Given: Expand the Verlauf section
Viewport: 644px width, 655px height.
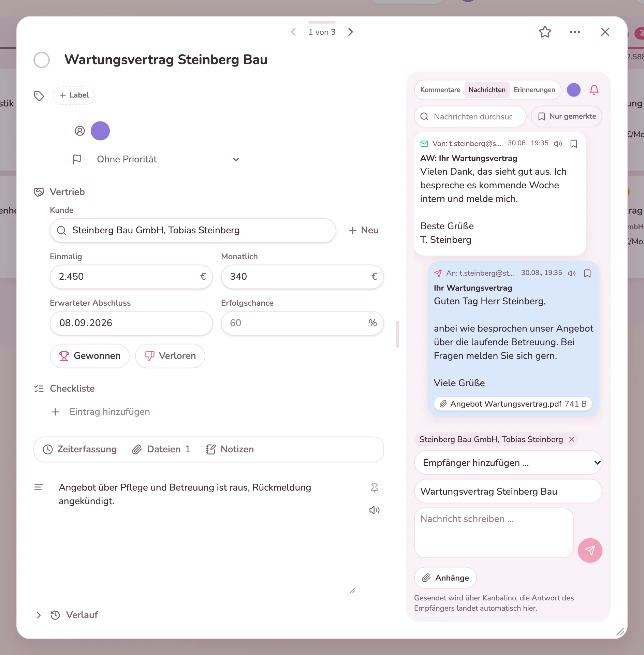Looking at the screenshot, I should (39, 615).
